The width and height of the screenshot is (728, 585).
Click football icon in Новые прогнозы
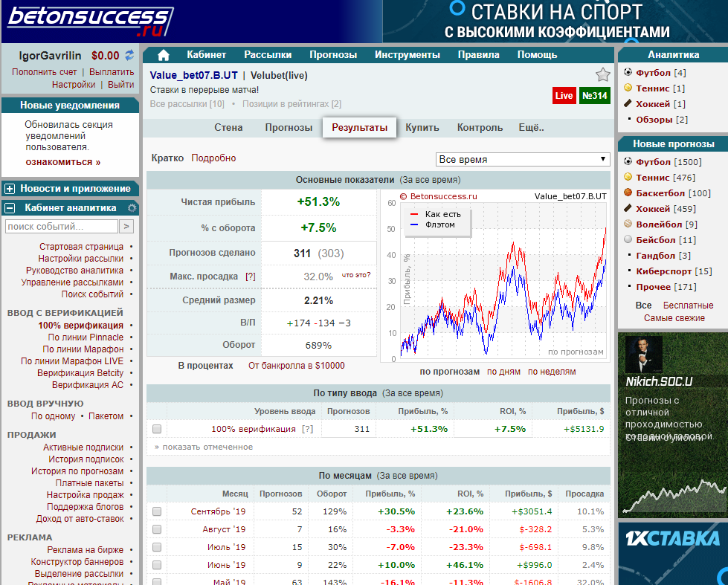click(628, 161)
